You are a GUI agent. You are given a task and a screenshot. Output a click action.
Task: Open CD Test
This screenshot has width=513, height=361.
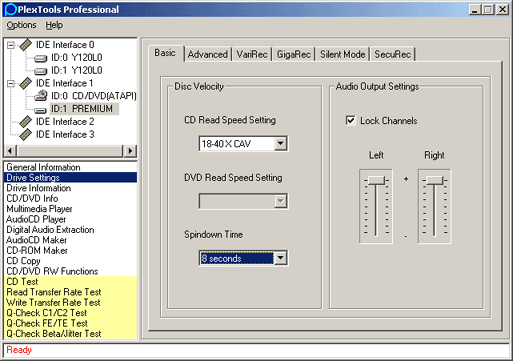[70, 281]
